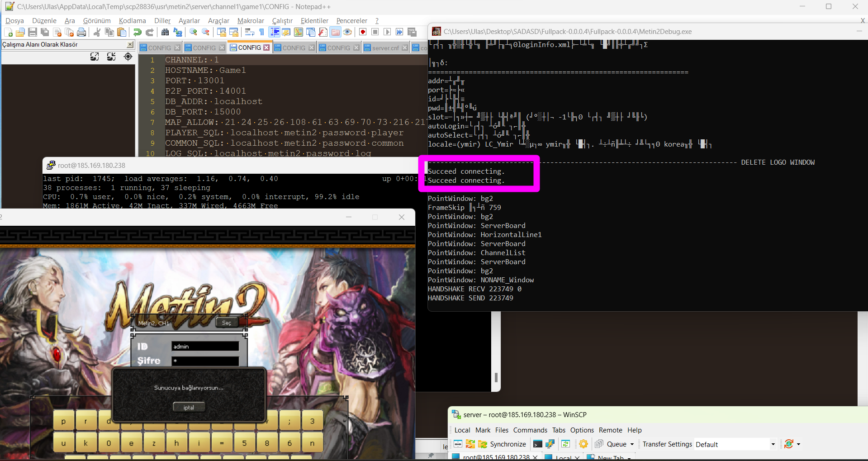Screen dimensions: 868x461
Task: Click the Print icon in Notepad++ toolbar
Action: 81,32
